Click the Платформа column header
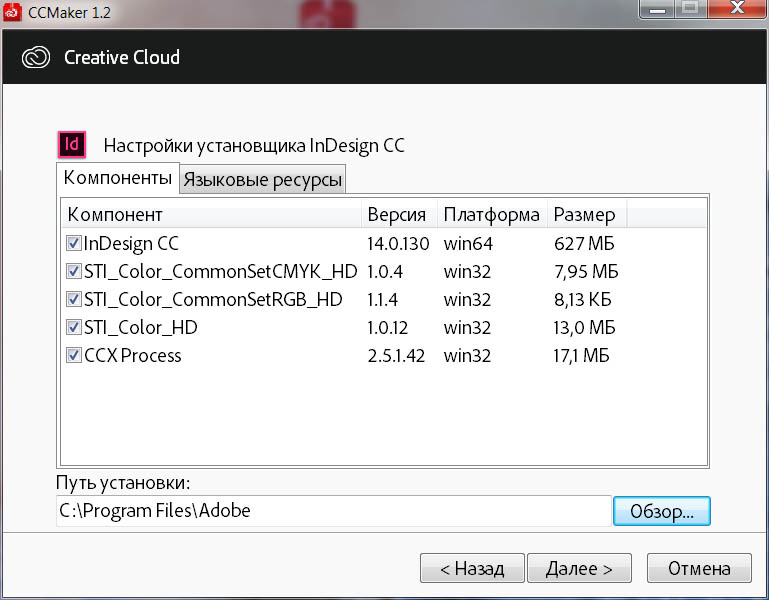 [x=492, y=215]
